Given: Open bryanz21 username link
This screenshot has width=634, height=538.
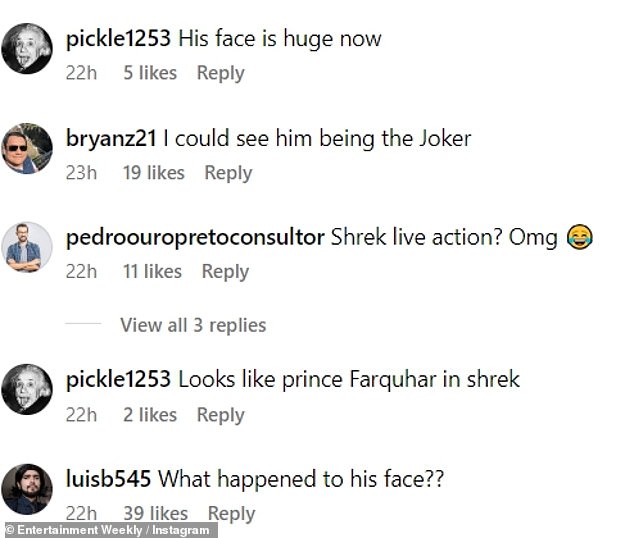Looking at the screenshot, I should [111, 139].
